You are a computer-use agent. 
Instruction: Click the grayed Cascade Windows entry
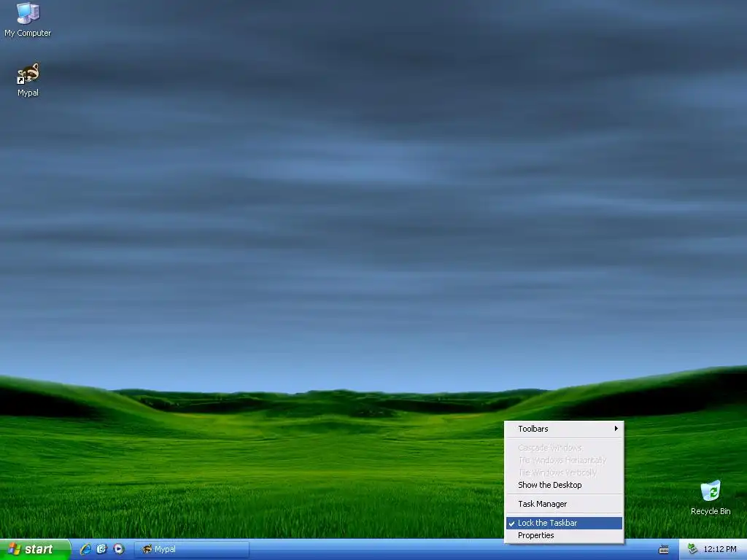(564, 448)
